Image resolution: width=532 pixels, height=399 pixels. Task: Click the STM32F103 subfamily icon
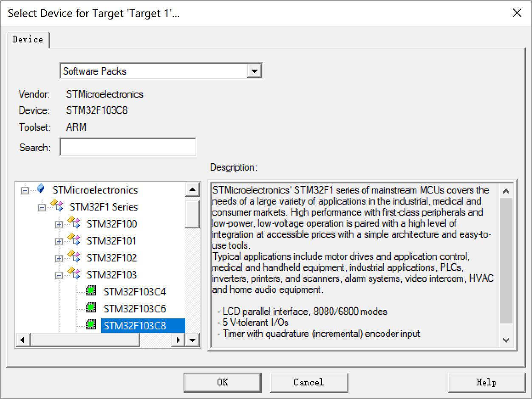[x=74, y=274]
